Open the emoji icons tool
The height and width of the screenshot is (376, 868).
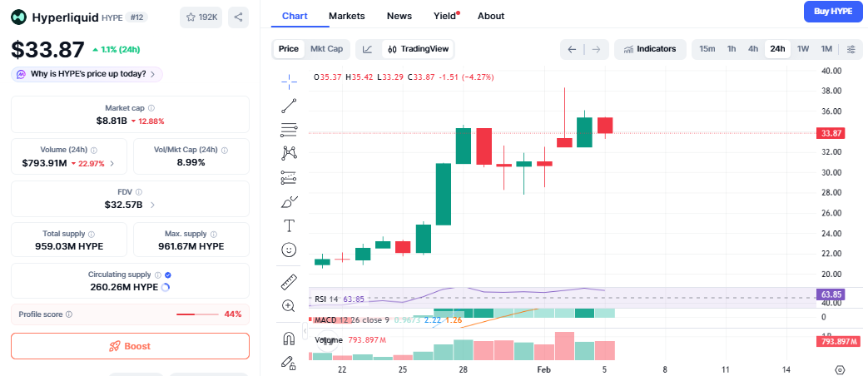click(x=289, y=250)
